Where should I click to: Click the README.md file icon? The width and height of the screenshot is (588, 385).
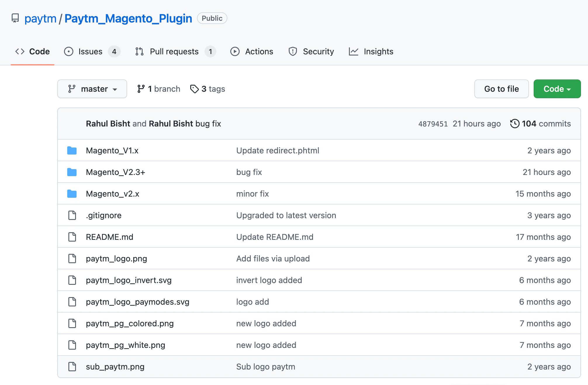(x=72, y=237)
